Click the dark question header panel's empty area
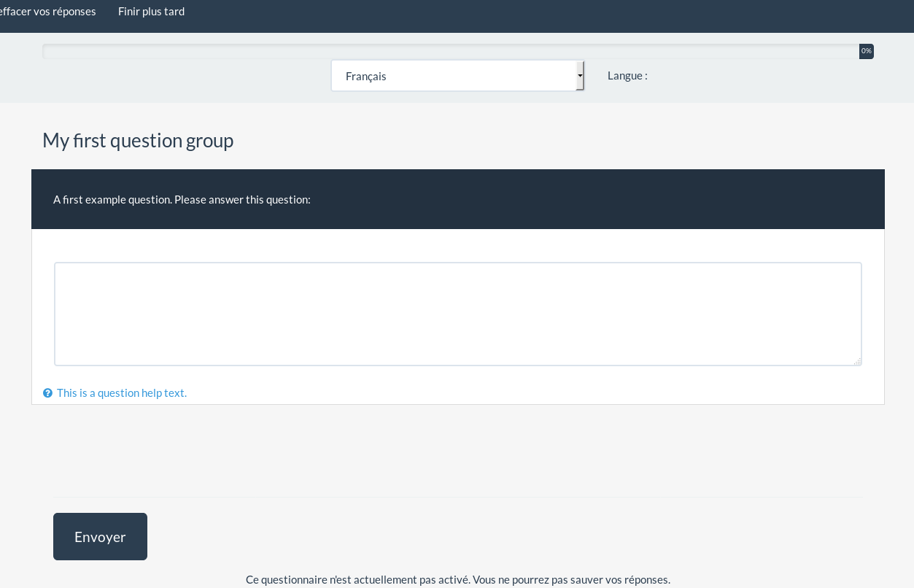The height and width of the screenshot is (588, 914). click(584, 200)
